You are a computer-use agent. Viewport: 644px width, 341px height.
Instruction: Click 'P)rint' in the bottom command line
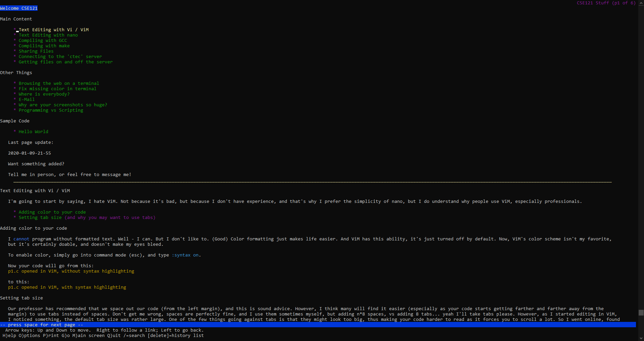click(51, 336)
